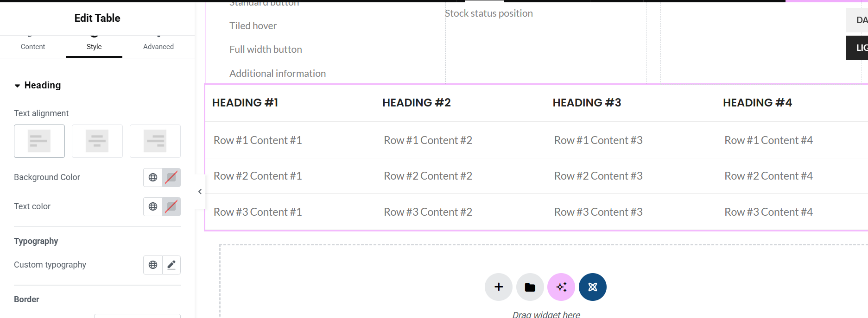
Task: Open global fonts for Custom typography
Action: pos(153,265)
